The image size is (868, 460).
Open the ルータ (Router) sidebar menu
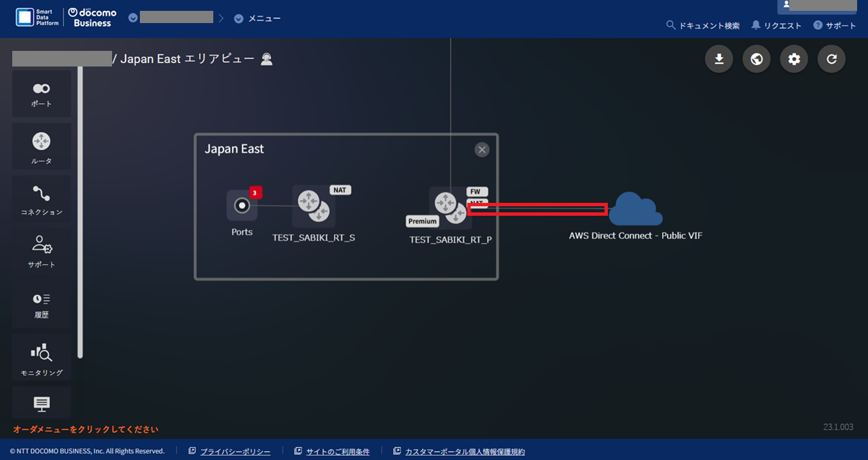(41, 147)
